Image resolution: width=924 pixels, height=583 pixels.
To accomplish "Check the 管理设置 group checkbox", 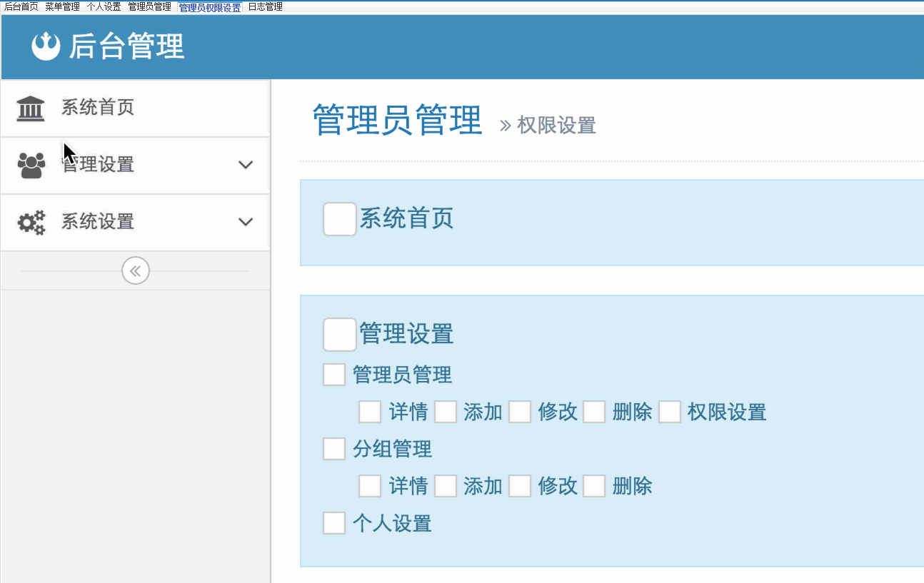I will click(340, 335).
